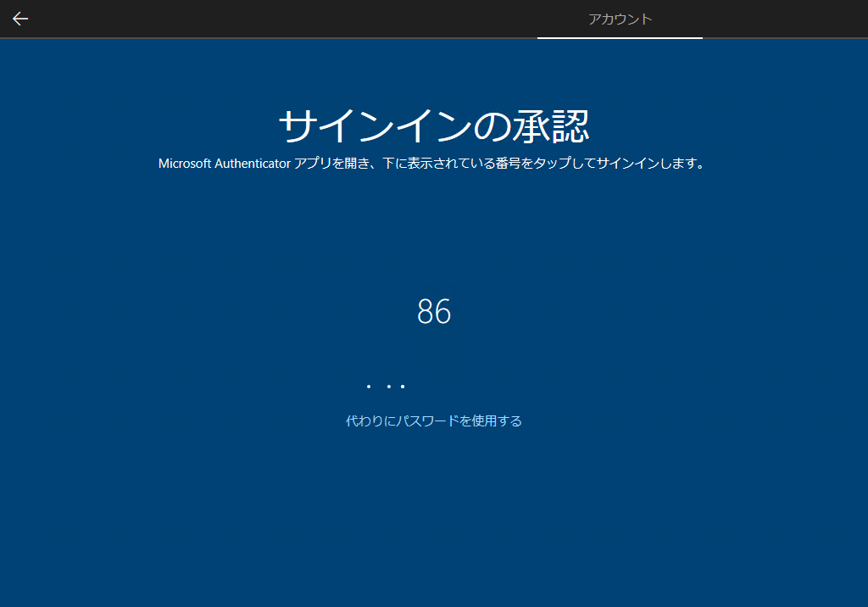Select the アカウント tab
Image resolution: width=868 pixels, height=607 pixels.
[620, 19]
